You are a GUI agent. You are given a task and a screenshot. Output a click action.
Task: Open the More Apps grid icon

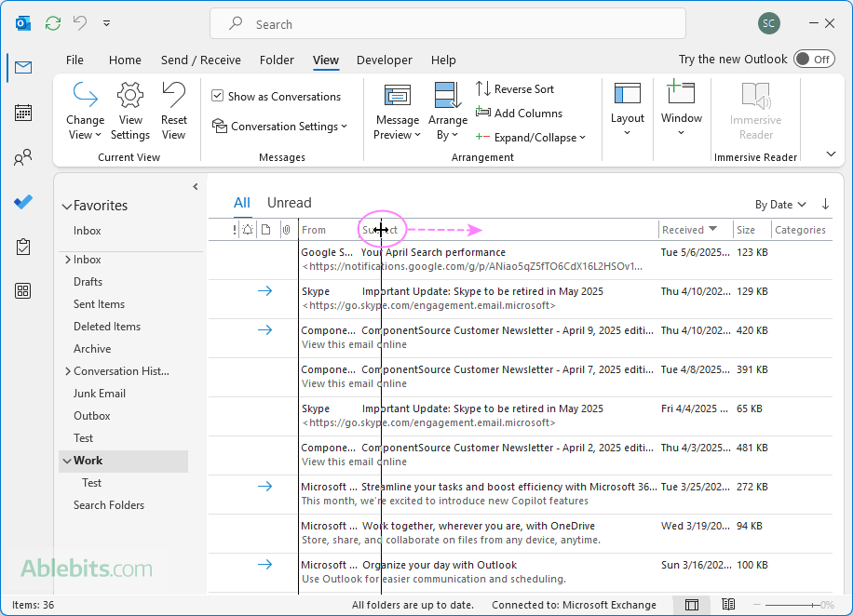[x=23, y=291]
